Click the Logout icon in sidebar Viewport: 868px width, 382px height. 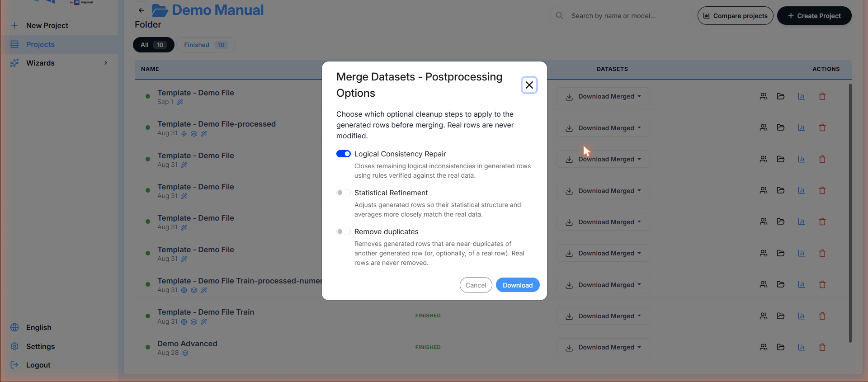[14, 365]
